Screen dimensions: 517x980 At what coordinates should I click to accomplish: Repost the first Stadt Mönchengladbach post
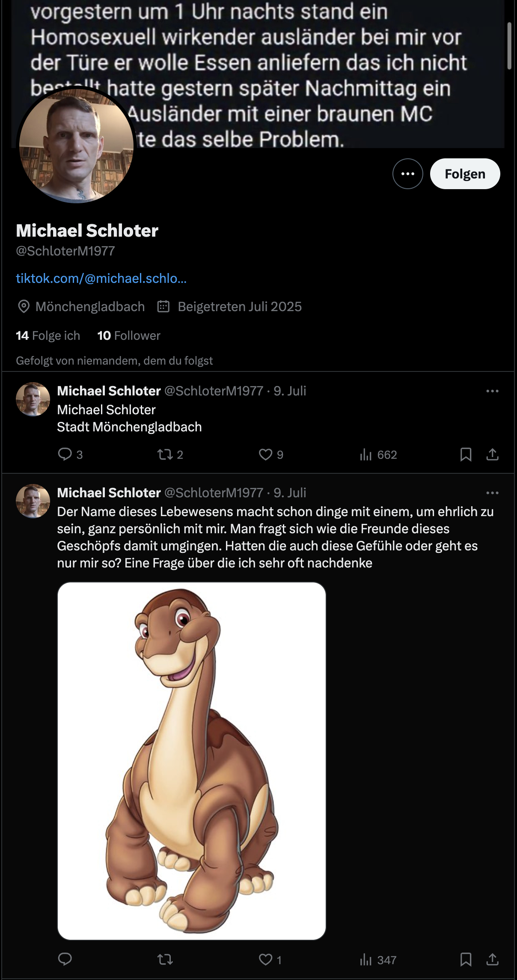165,454
